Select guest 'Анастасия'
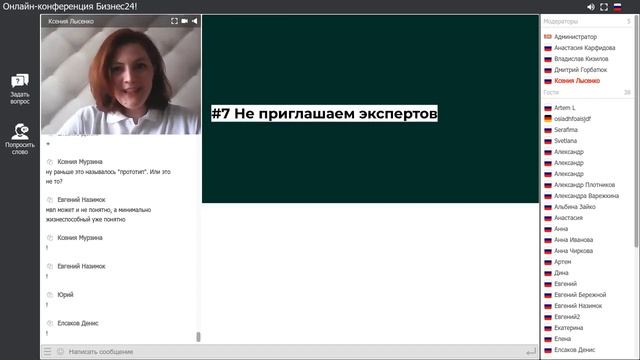This screenshot has height=360, width=640. pyautogui.click(x=568, y=218)
